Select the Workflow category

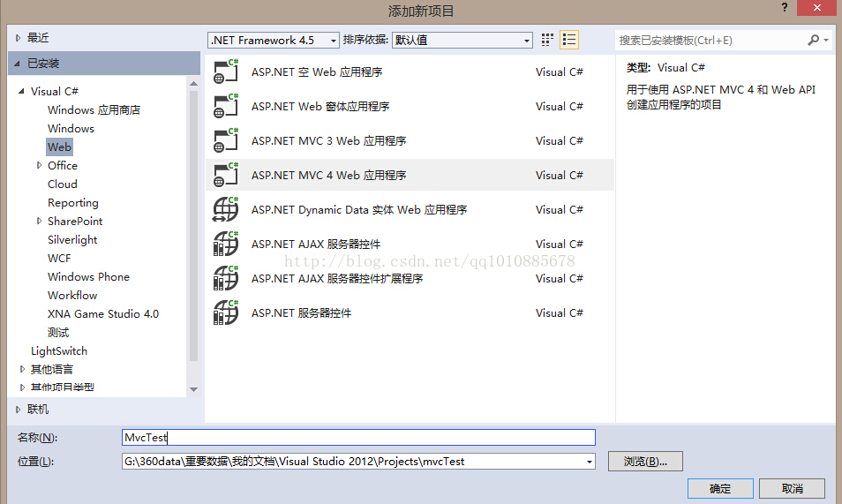[x=72, y=296]
